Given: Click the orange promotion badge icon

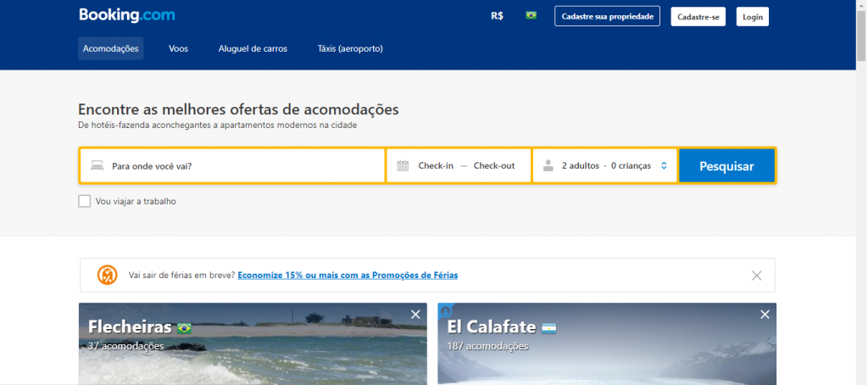Looking at the screenshot, I should [x=108, y=275].
